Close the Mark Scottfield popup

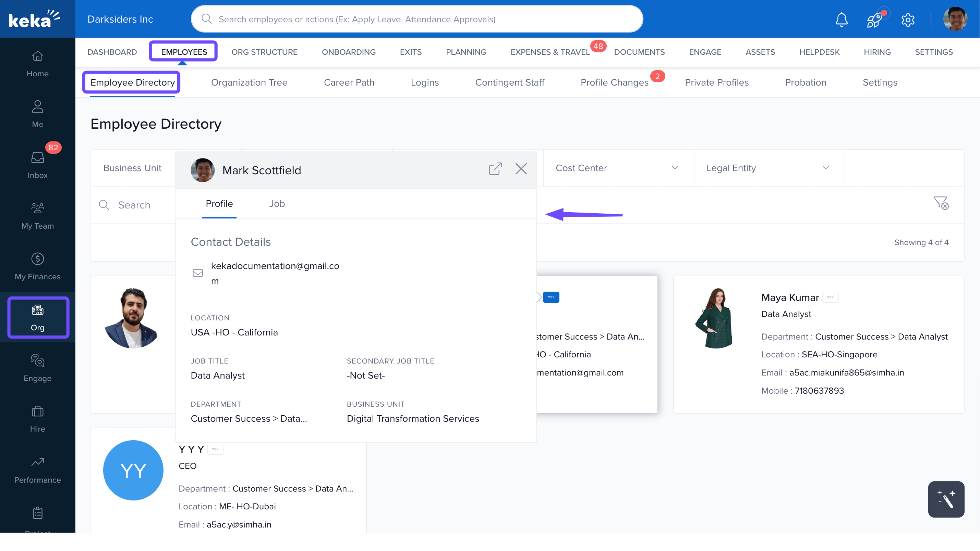(x=521, y=169)
